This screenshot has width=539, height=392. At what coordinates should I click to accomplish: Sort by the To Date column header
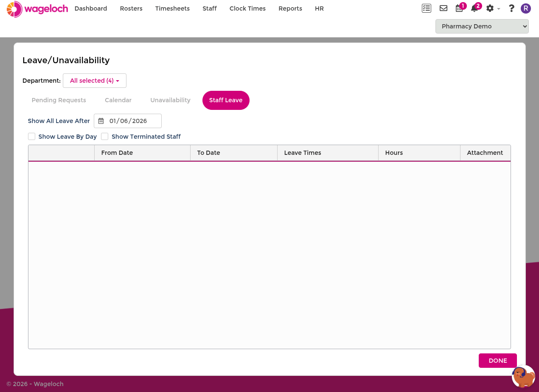coord(234,153)
